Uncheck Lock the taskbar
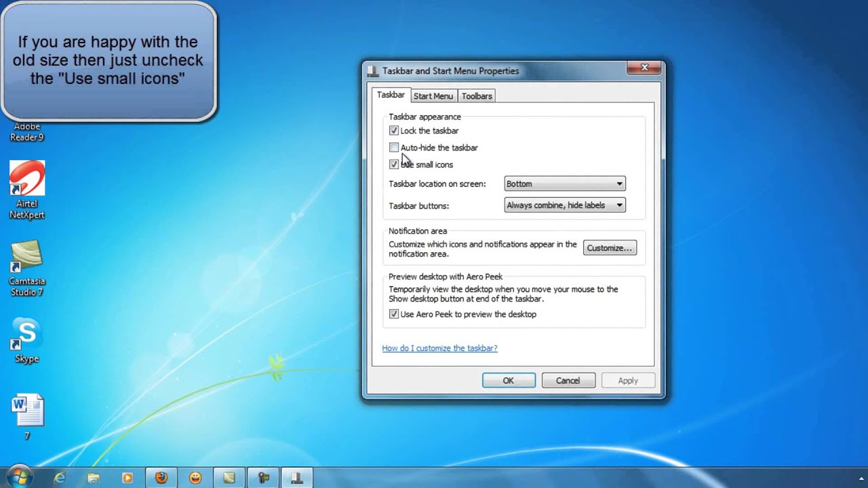This screenshot has height=488, width=868. pos(394,130)
